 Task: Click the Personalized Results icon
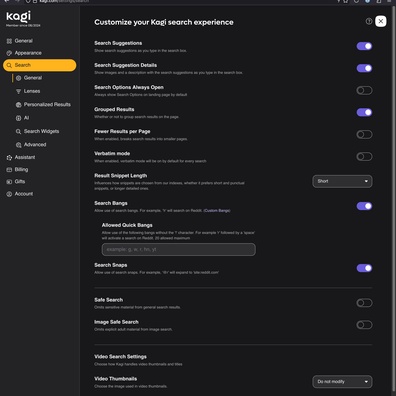(18, 105)
